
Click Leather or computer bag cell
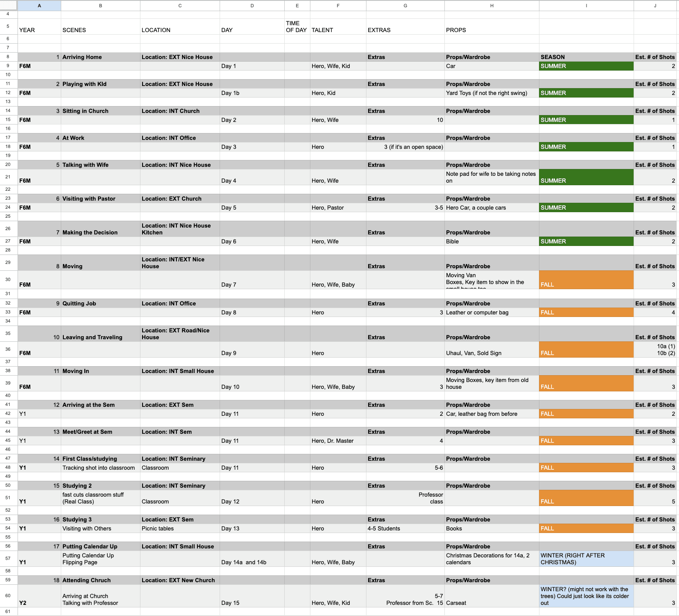click(491, 312)
